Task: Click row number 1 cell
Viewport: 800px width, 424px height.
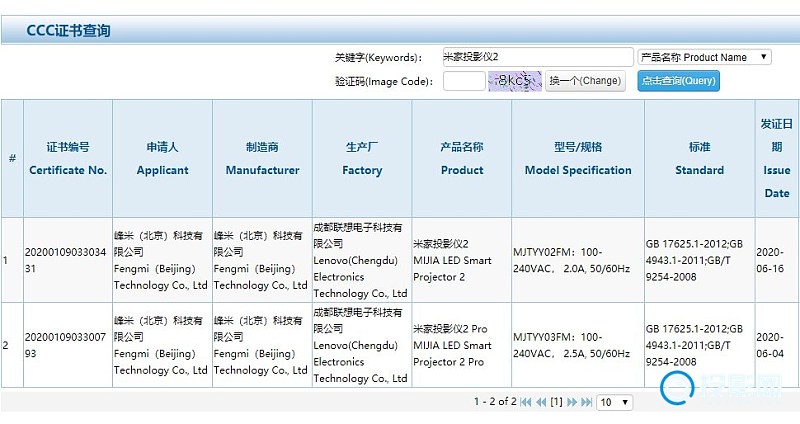Action: pyautogui.click(x=12, y=260)
